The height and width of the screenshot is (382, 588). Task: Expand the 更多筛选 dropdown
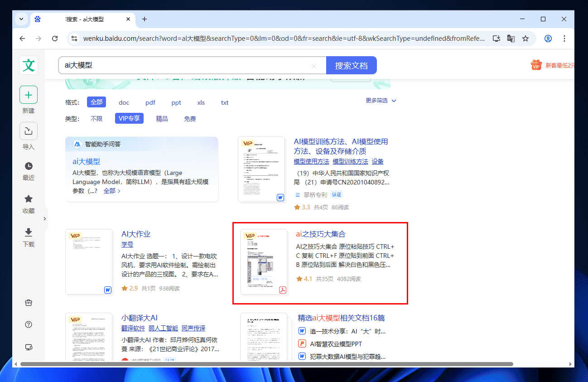[x=381, y=101]
